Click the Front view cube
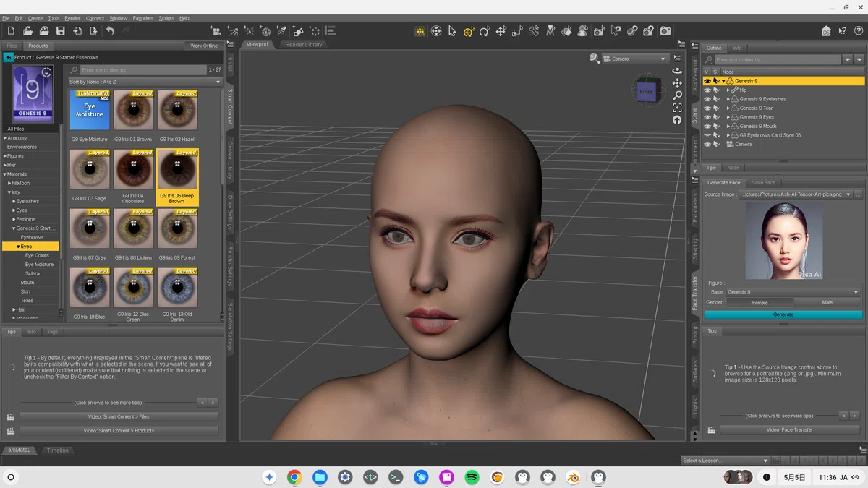The width and height of the screenshot is (868, 488). pos(646,92)
